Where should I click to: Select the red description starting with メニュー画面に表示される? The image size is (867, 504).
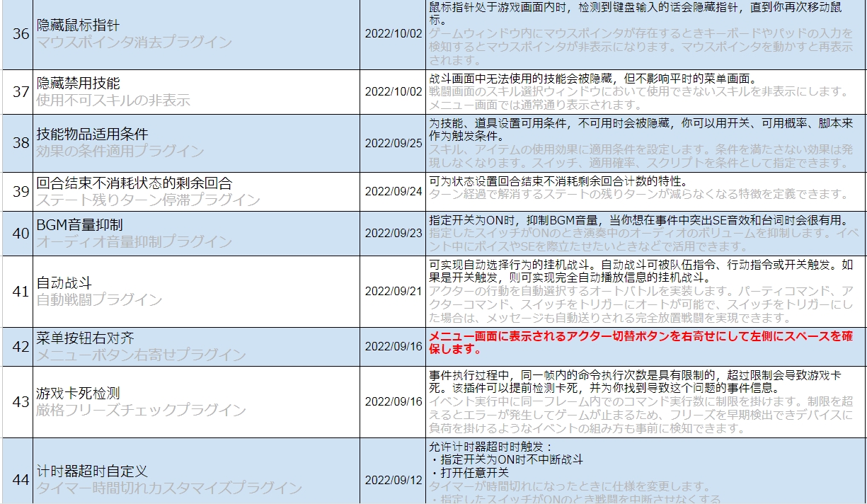click(641, 342)
